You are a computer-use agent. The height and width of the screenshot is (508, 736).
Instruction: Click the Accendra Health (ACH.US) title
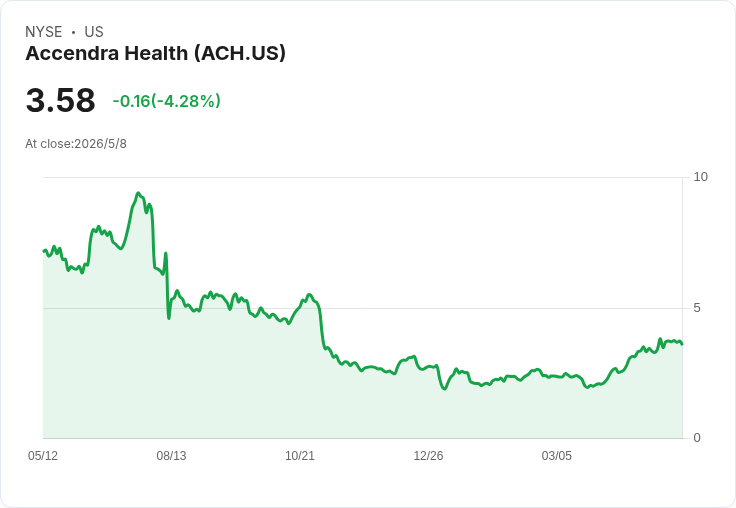tap(155, 54)
